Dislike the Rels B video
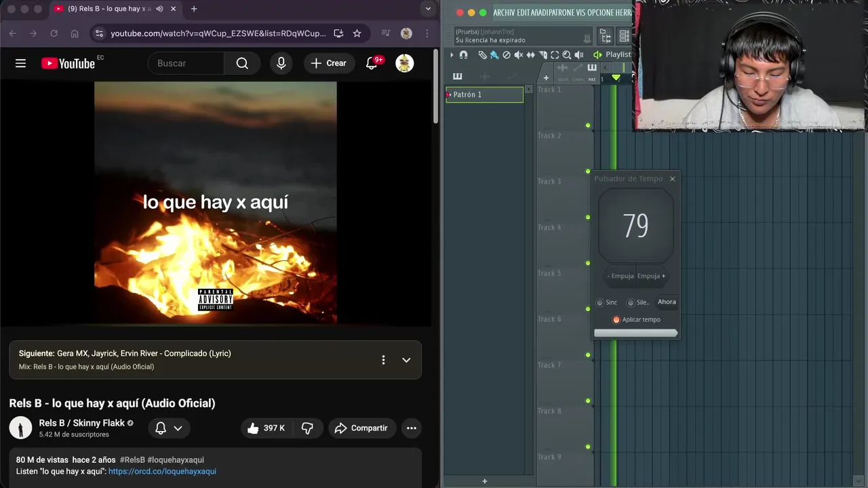The image size is (868, 488). pos(307,428)
